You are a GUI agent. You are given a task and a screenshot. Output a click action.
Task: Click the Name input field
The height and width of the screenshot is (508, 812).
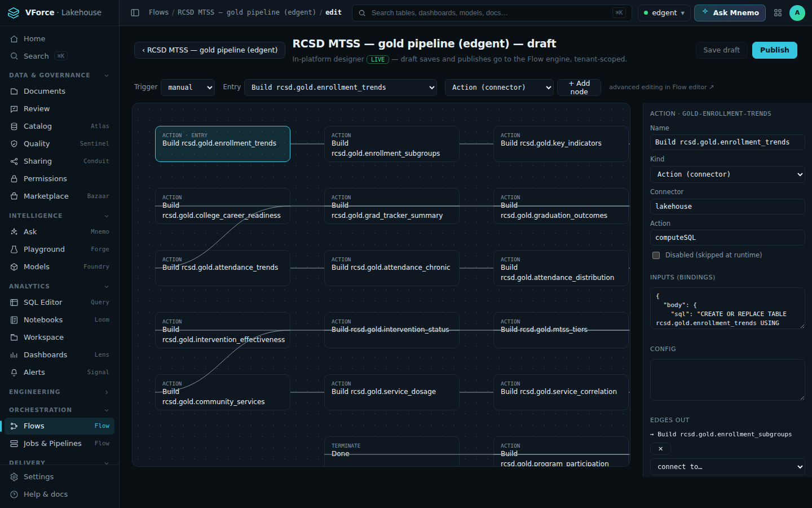727,142
